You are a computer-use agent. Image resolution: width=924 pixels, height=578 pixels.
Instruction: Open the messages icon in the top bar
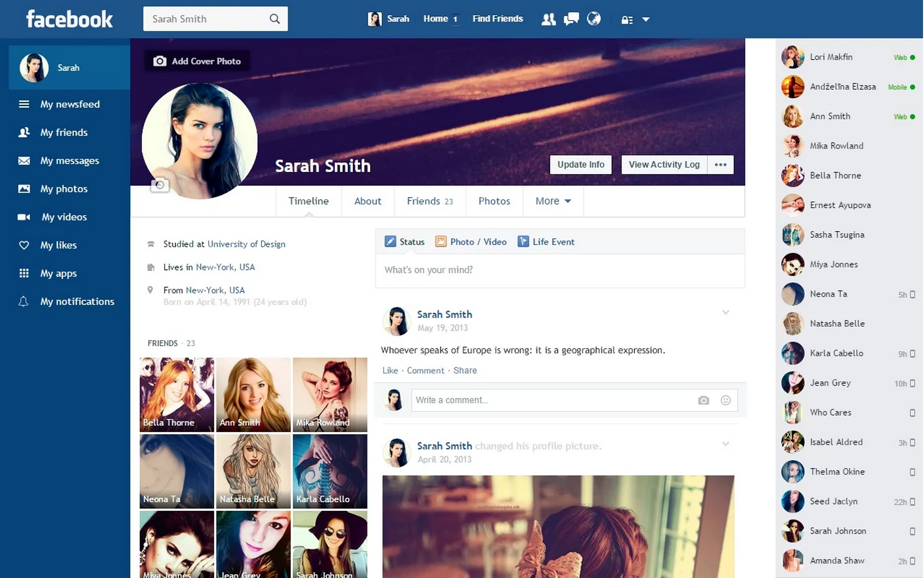pyautogui.click(x=571, y=19)
